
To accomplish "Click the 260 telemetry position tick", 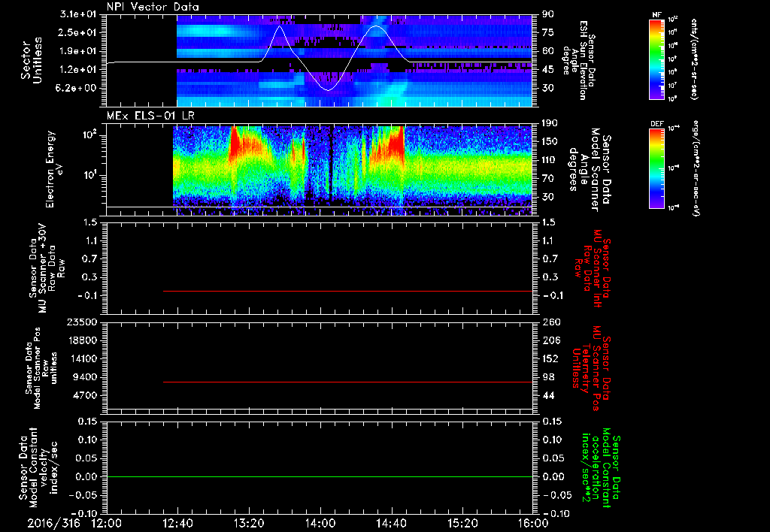I will pyautogui.click(x=550, y=322).
